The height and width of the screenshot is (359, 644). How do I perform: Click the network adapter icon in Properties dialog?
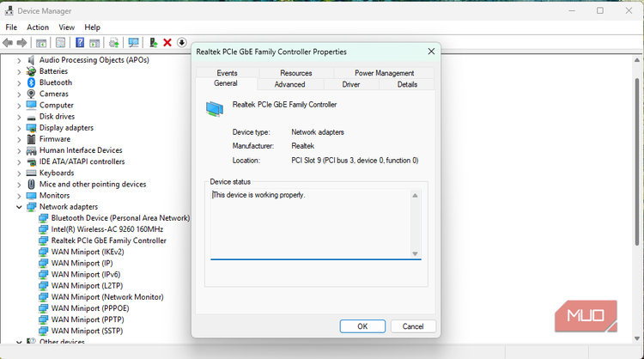pyautogui.click(x=215, y=109)
